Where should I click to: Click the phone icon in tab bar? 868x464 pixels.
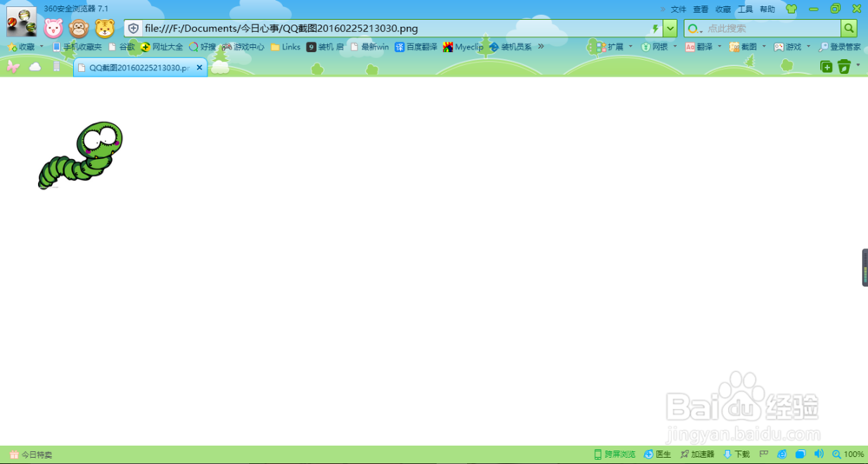[x=56, y=67]
